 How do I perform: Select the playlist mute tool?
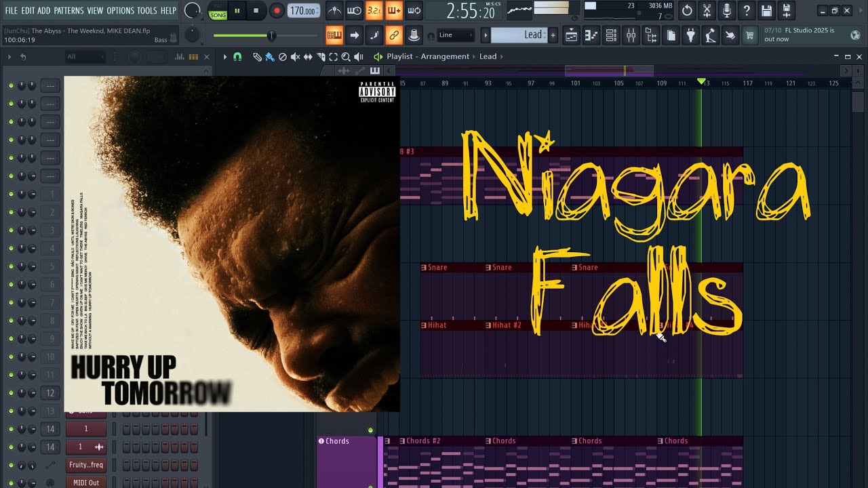pos(296,57)
